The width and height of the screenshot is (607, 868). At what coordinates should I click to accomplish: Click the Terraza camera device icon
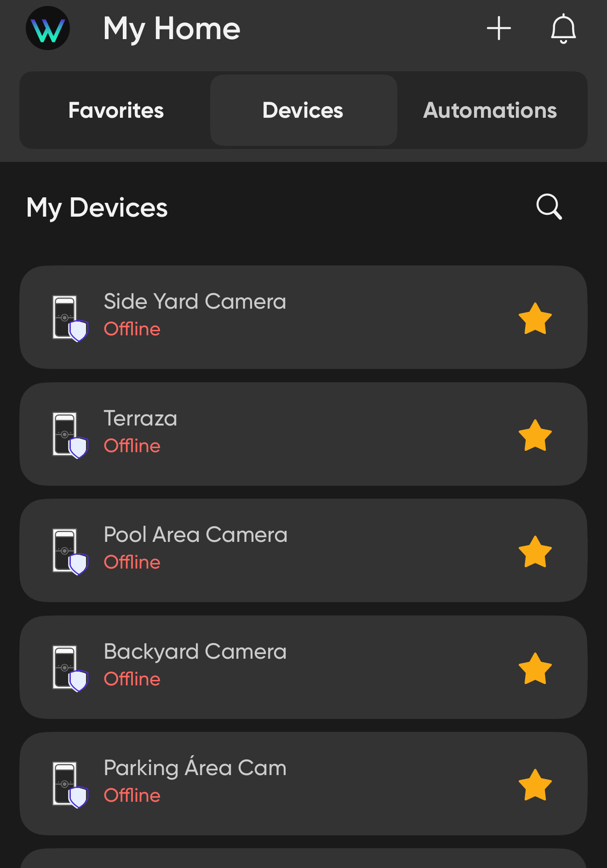click(70, 435)
